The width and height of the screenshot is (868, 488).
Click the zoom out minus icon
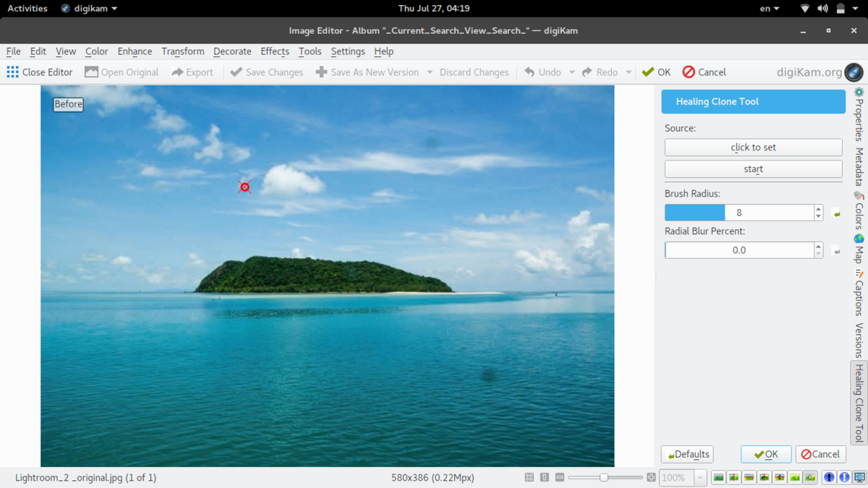click(560, 477)
